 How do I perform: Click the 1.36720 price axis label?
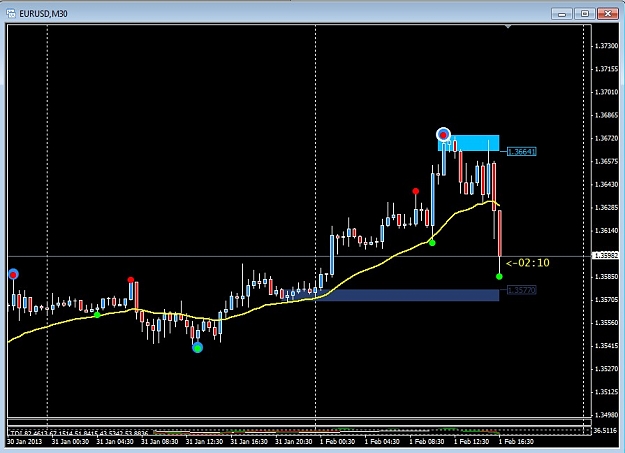coord(606,138)
